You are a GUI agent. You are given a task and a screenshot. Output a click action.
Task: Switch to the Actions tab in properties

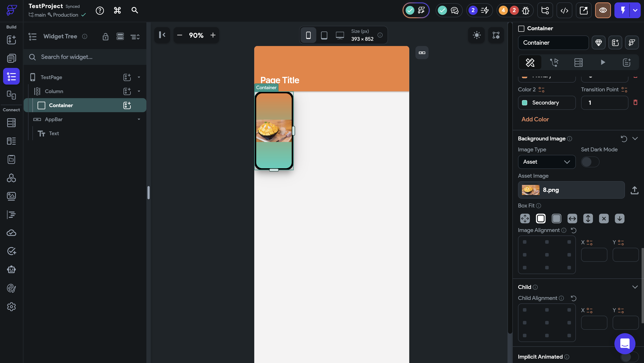(x=554, y=62)
